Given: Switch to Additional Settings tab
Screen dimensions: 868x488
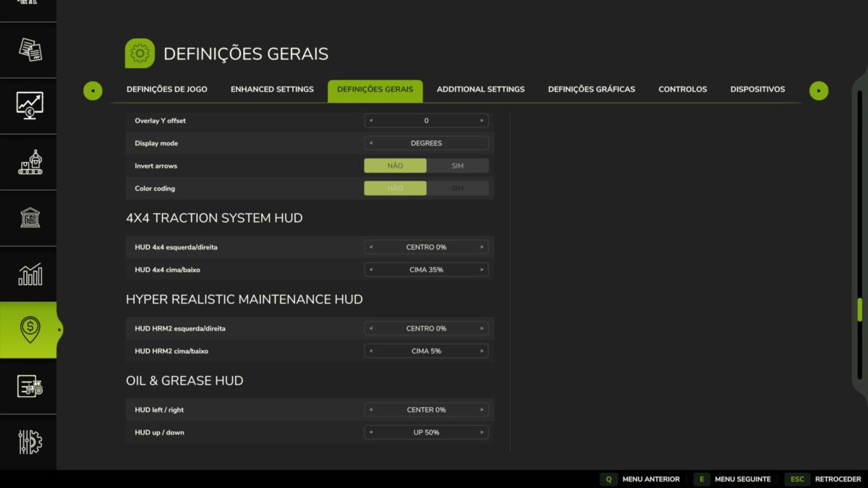Looking at the screenshot, I should (x=480, y=90).
